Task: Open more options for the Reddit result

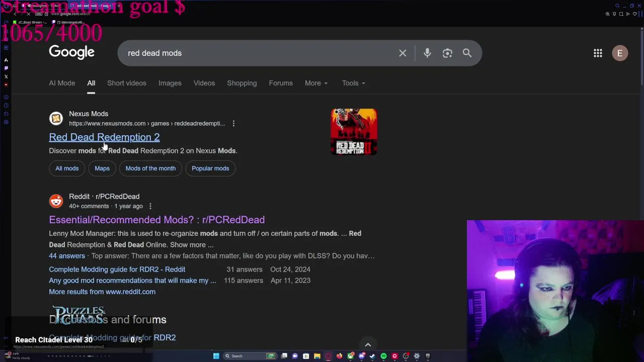Action: [150, 206]
